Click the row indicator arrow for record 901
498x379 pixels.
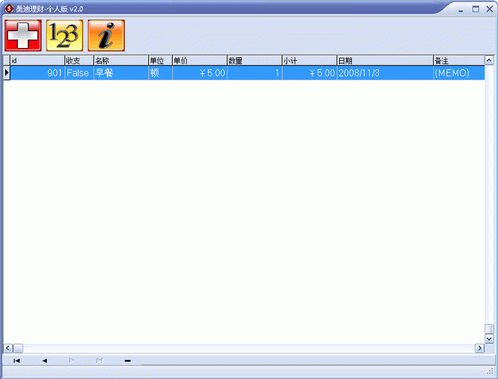(x=7, y=73)
